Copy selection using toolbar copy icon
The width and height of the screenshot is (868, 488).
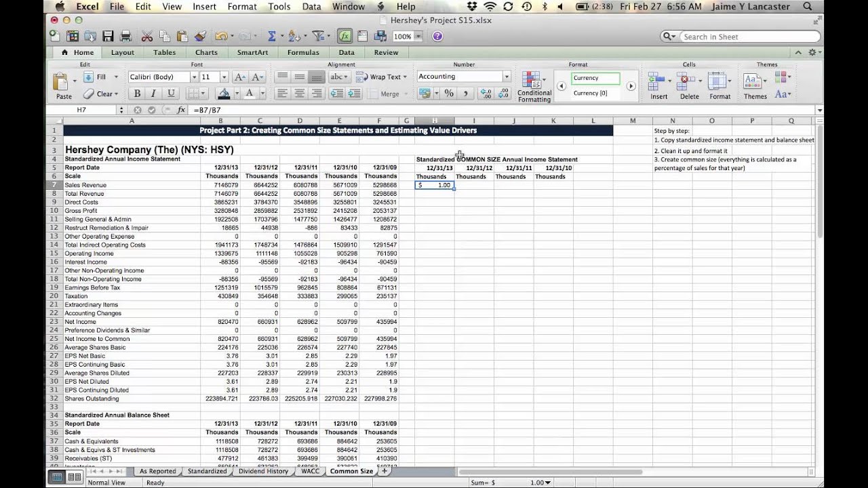point(165,37)
